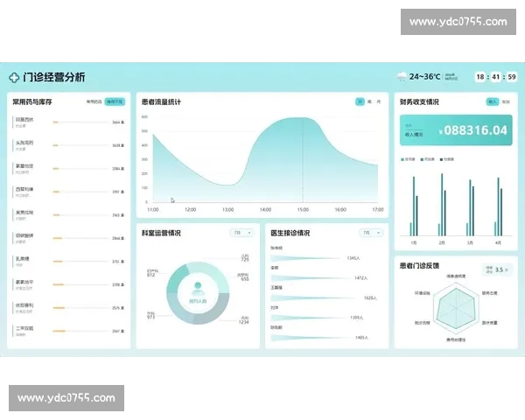Screen dimensions: 525x420
Task: Click the 13:00 label on time axis
Action: [x=228, y=210]
